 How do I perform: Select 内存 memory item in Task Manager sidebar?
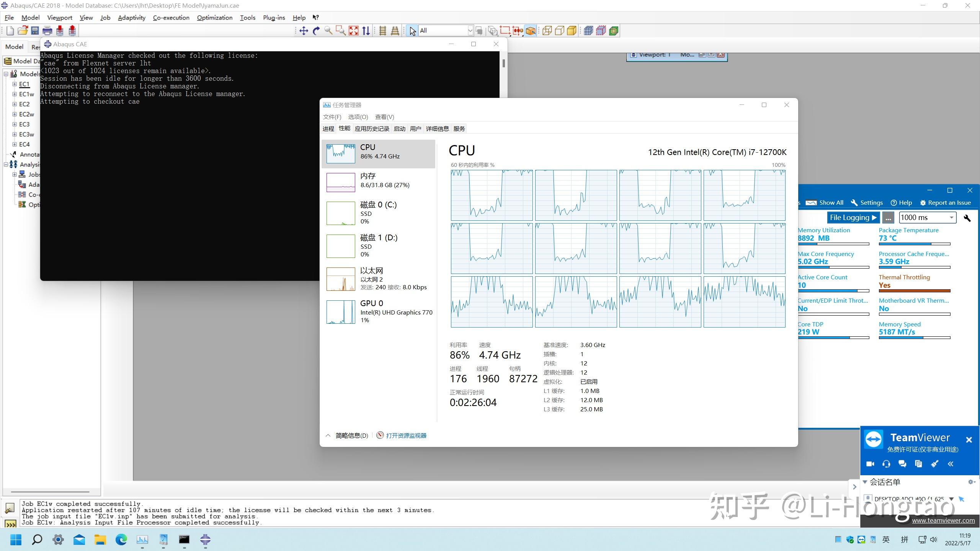click(378, 182)
